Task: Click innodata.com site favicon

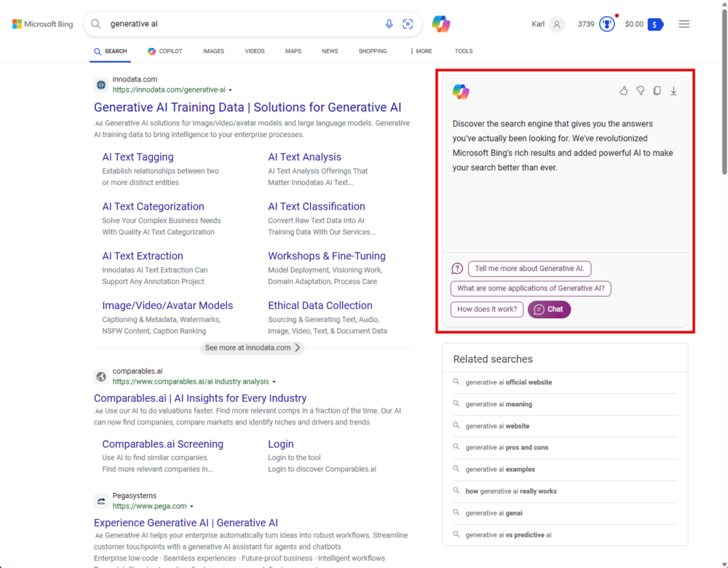Action: [x=101, y=84]
